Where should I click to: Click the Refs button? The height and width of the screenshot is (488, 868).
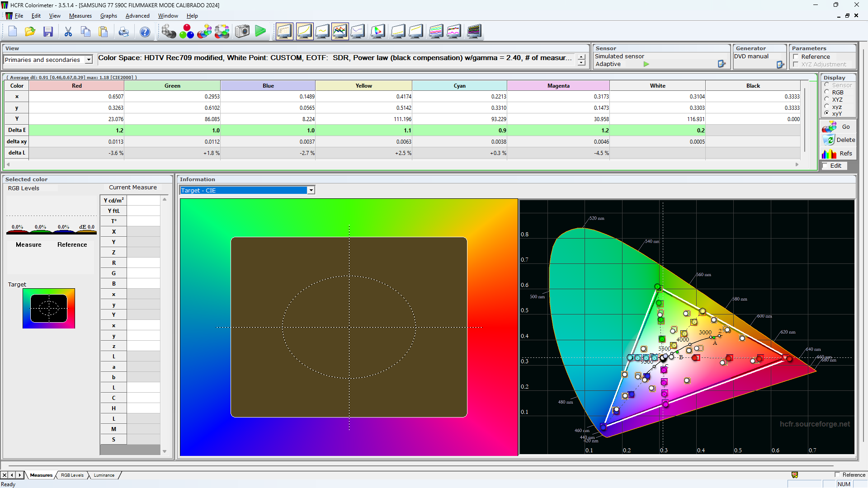(839, 154)
